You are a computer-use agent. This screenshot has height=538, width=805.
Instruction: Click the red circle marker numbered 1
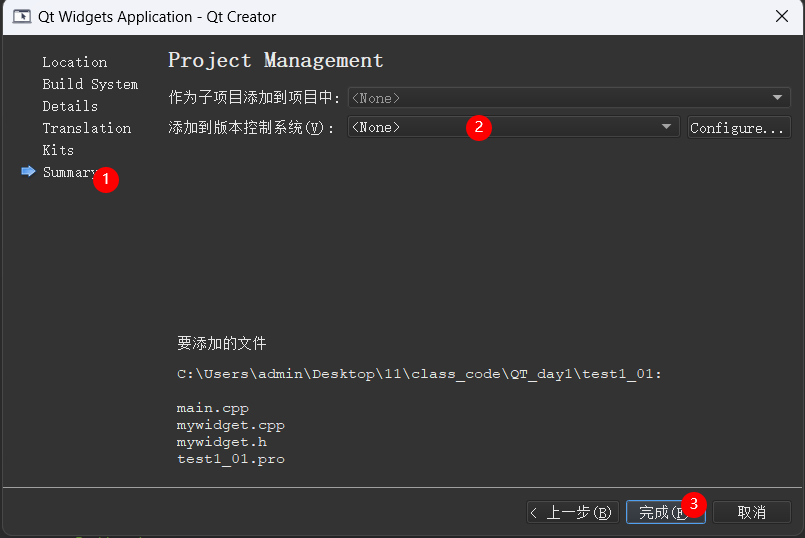pos(106,180)
